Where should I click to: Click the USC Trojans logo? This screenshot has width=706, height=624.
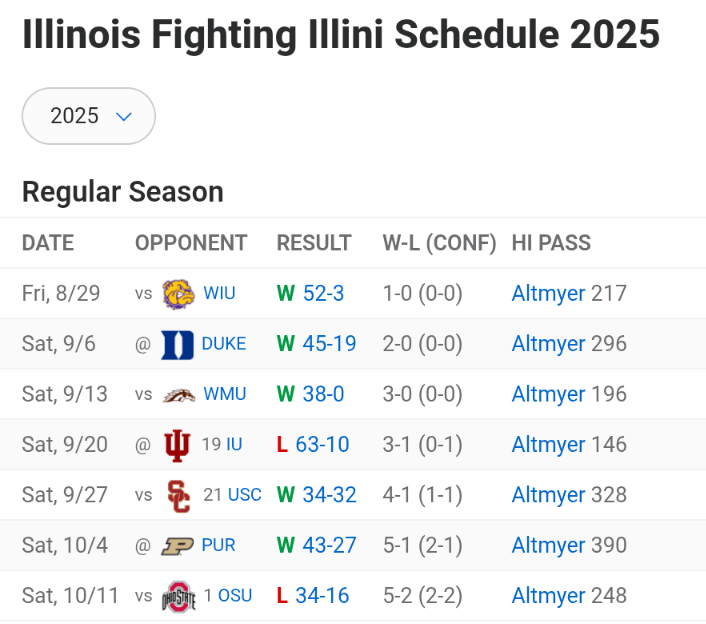tap(178, 496)
